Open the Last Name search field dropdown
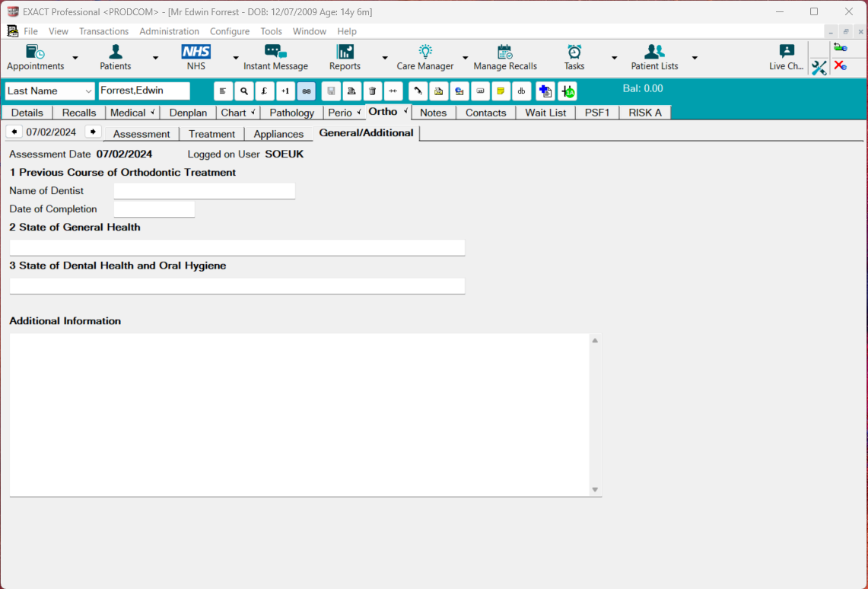This screenshot has height=589, width=868. 87,91
